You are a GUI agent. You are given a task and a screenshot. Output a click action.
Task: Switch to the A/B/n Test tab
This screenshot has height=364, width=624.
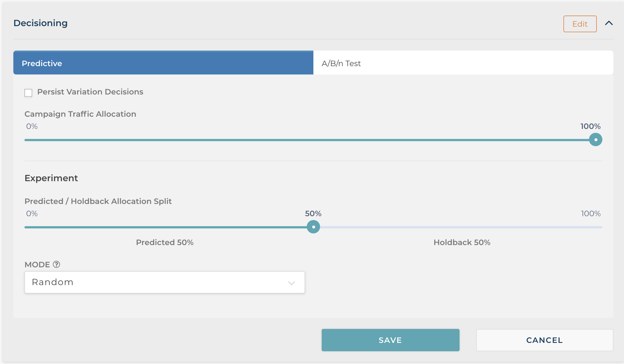(x=463, y=63)
